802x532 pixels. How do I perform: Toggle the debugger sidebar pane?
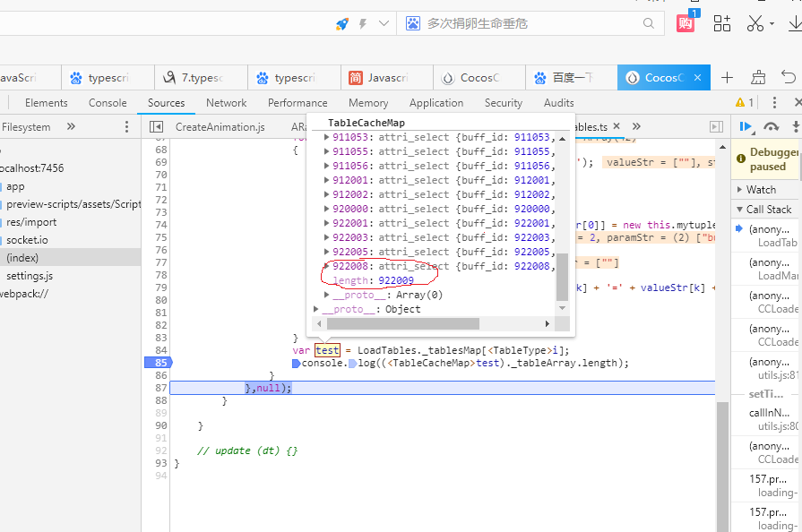[x=716, y=127]
